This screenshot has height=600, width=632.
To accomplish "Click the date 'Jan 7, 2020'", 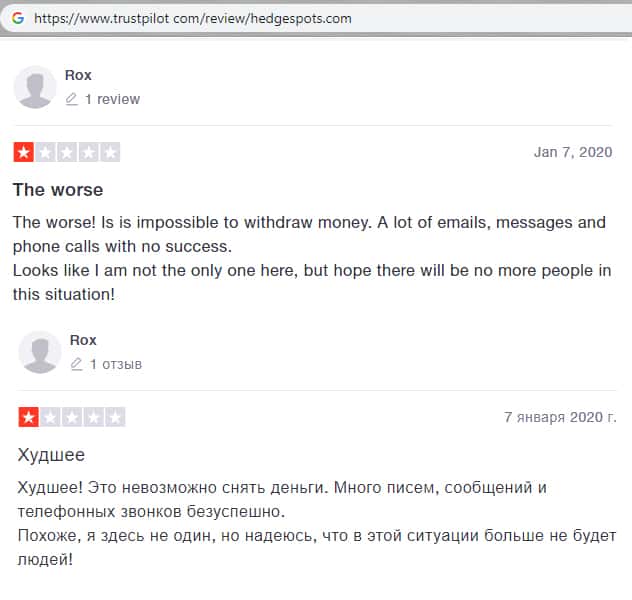I will [x=573, y=152].
